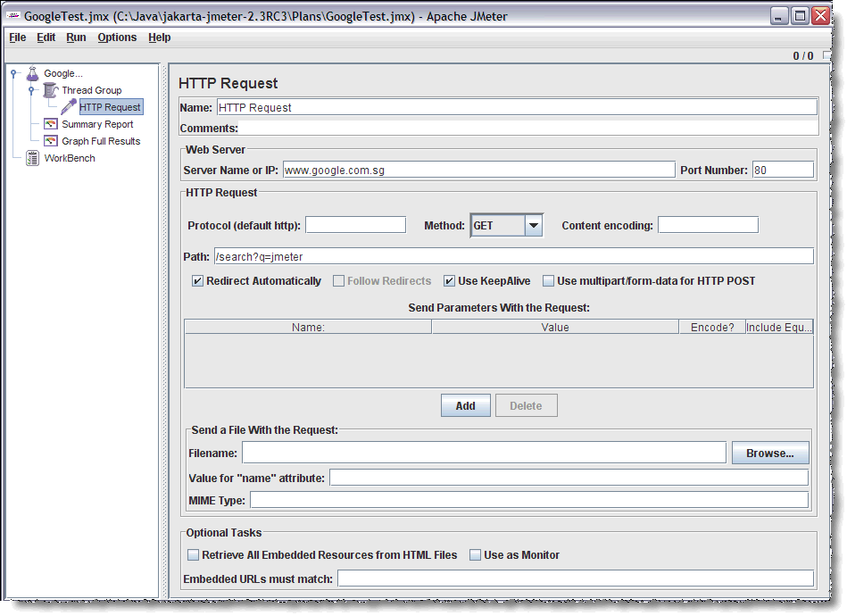Open the Run menu
This screenshot has width=847, height=616.
(x=76, y=37)
